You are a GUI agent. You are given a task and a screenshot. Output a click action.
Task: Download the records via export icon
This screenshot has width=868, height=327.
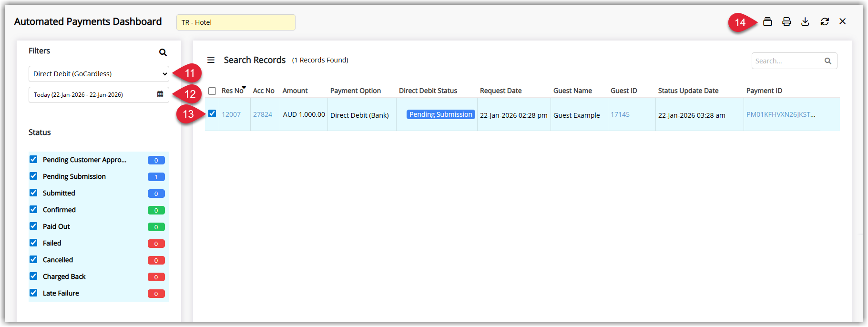pyautogui.click(x=805, y=21)
